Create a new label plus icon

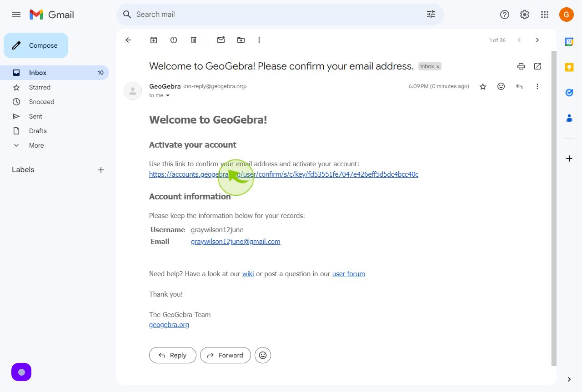click(101, 170)
